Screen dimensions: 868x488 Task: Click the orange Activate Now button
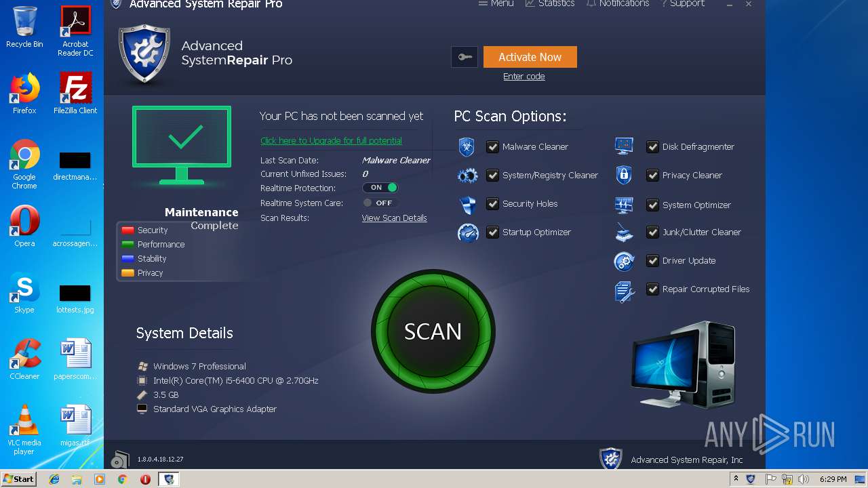tap(530, 57)
